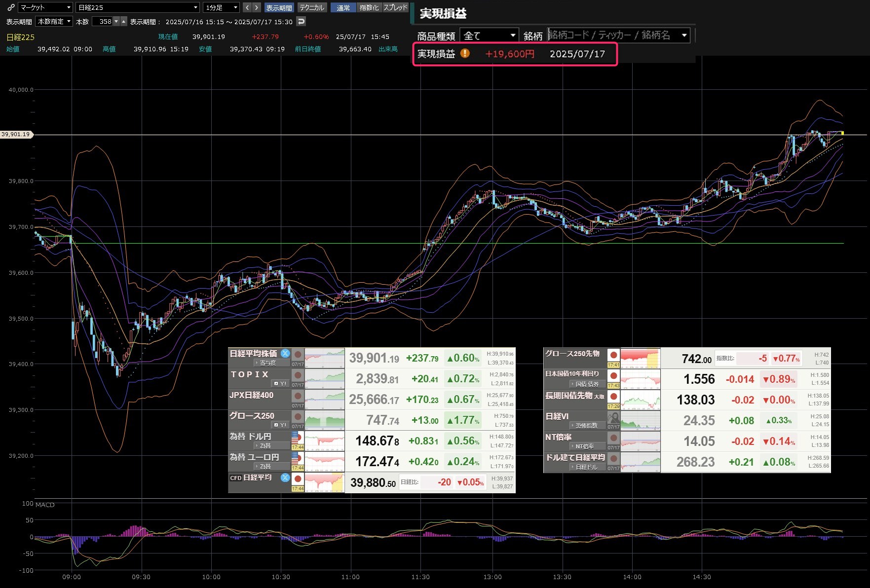This screenshot has height=588, width=870.
Task: Click the X share icon on 日経平均株価 row
Action: (x=285, y=353)
